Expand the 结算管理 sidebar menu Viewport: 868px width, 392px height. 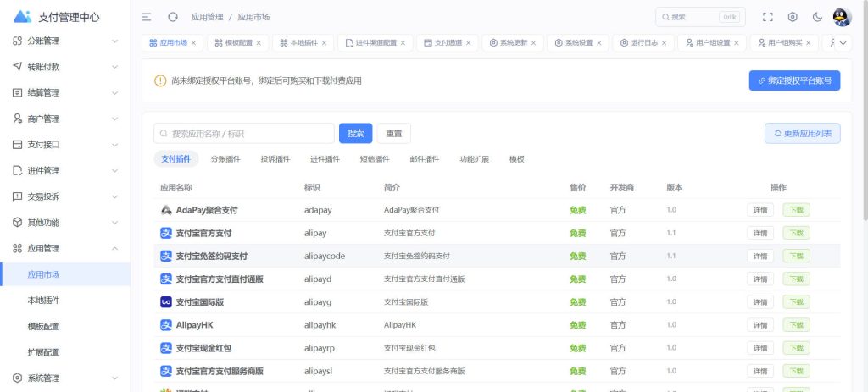(x=114, y=93)
